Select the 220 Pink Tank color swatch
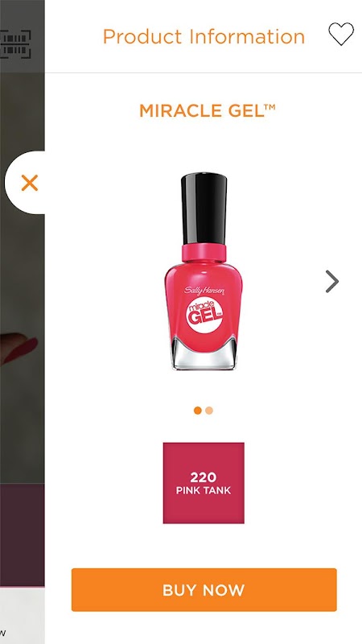The image size is (362, 644). [x=204, y=483]
